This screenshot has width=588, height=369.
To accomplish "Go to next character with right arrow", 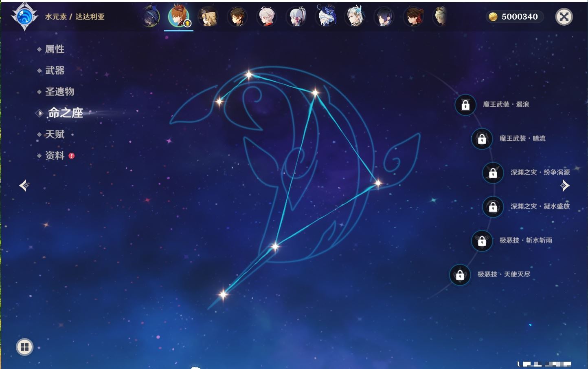I will (564, 186).
